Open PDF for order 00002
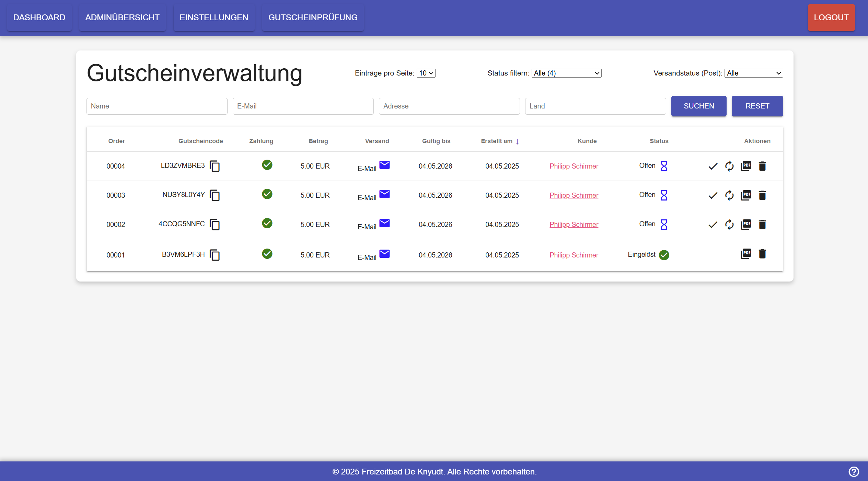 pyautogui.click(x=746, y=225)
